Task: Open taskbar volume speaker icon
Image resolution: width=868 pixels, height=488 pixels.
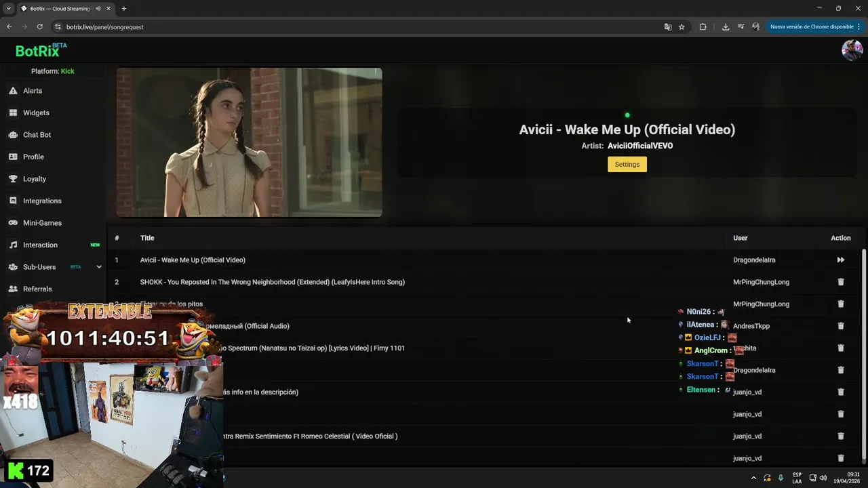Action: click(823, 478)
